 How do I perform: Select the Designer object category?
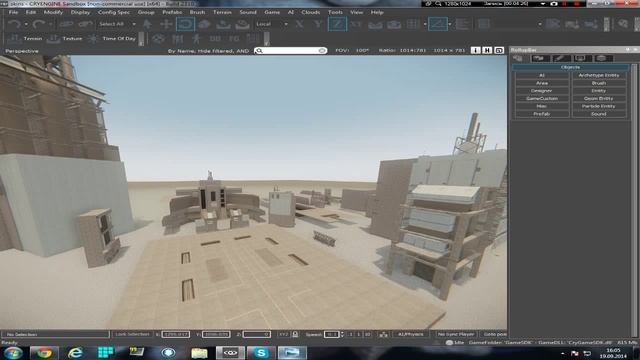click(x=542, y=91)
